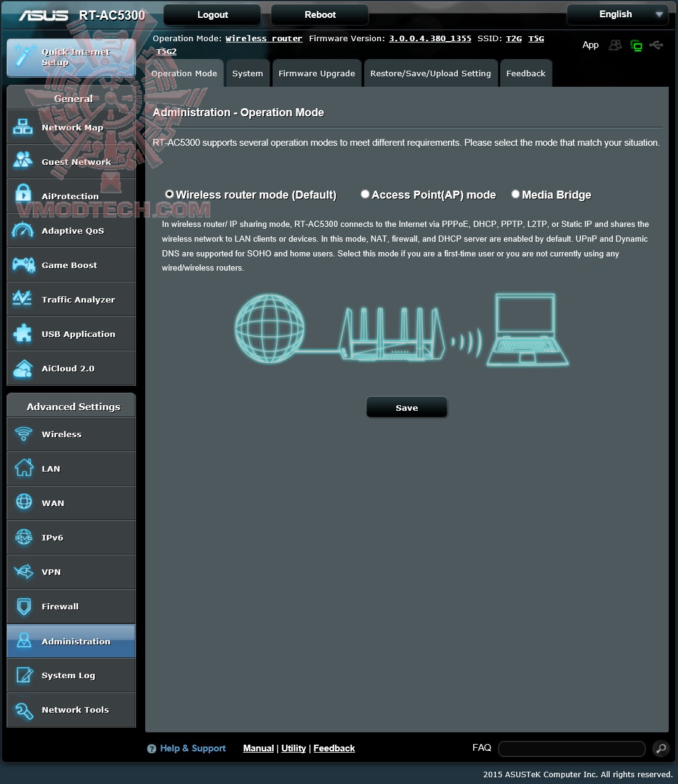The width and height of the screenshot is (678, 784).
Task: Click the ASUS logo
Action: 43,15
